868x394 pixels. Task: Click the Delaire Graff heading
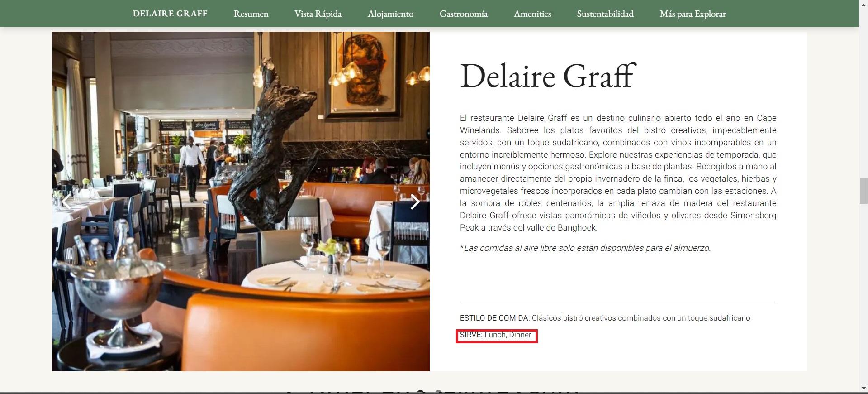(548, 76)
